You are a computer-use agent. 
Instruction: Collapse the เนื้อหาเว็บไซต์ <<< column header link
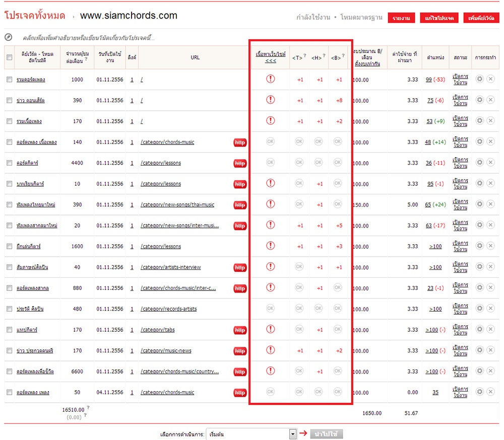(271, 57)
